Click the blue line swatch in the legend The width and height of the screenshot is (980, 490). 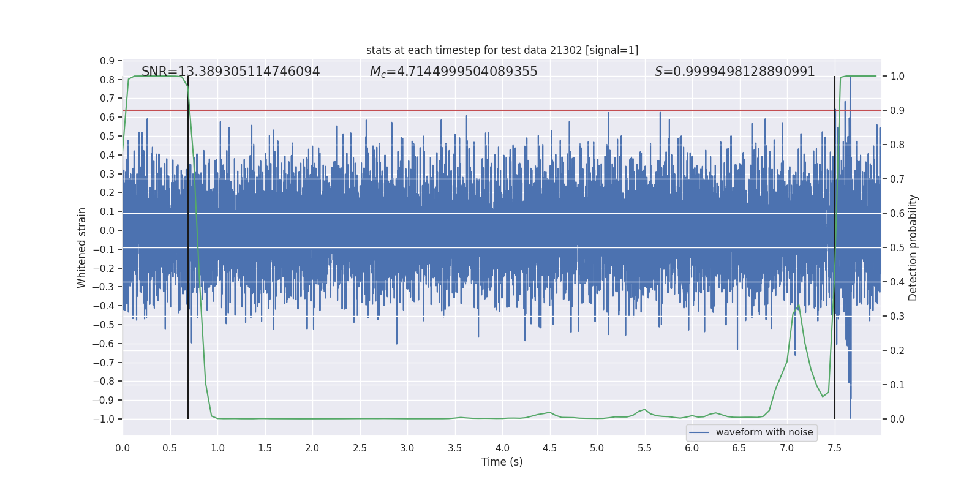pyautogui.click(x=699, y=432)
